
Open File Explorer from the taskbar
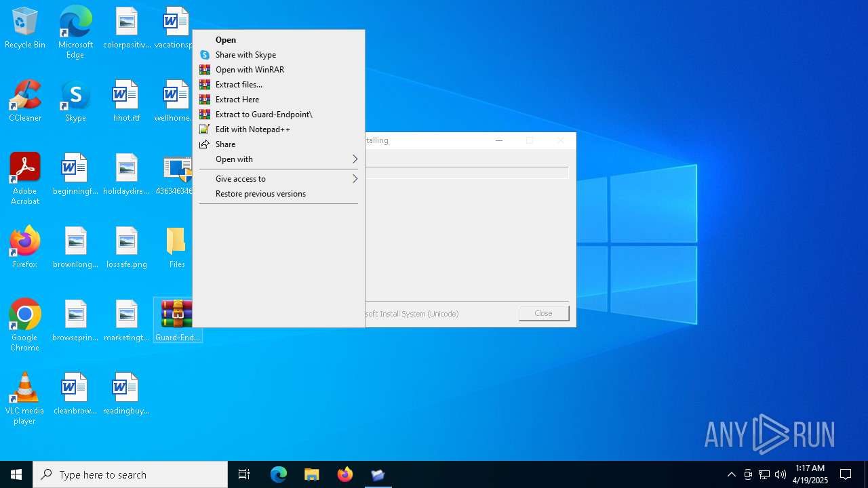(311, 474)
